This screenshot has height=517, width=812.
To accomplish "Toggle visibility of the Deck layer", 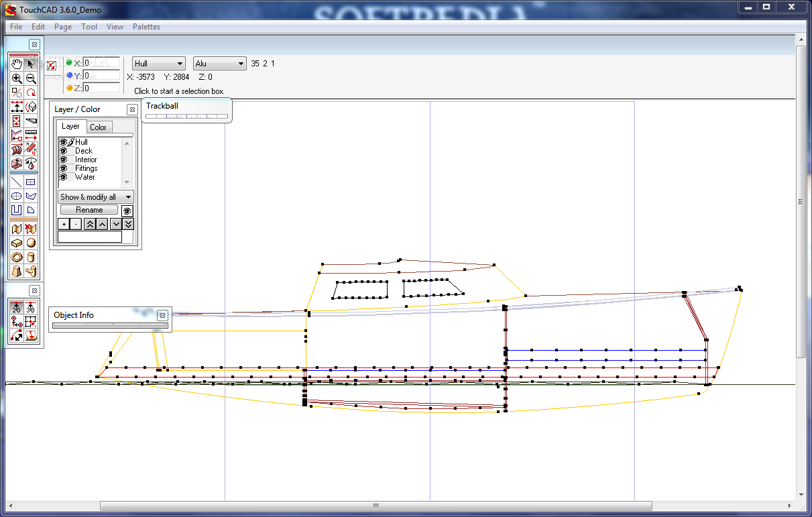I will (64, 151).
